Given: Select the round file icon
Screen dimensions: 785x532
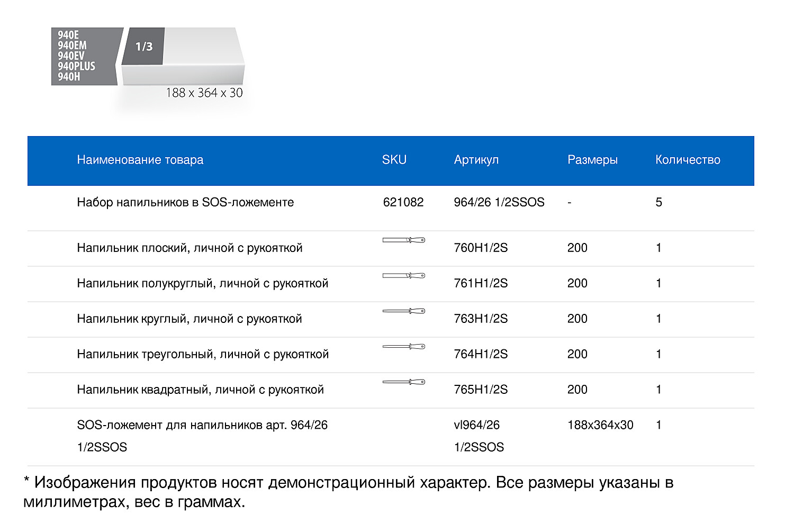Looking at the screenshot, I should [404, 311].
